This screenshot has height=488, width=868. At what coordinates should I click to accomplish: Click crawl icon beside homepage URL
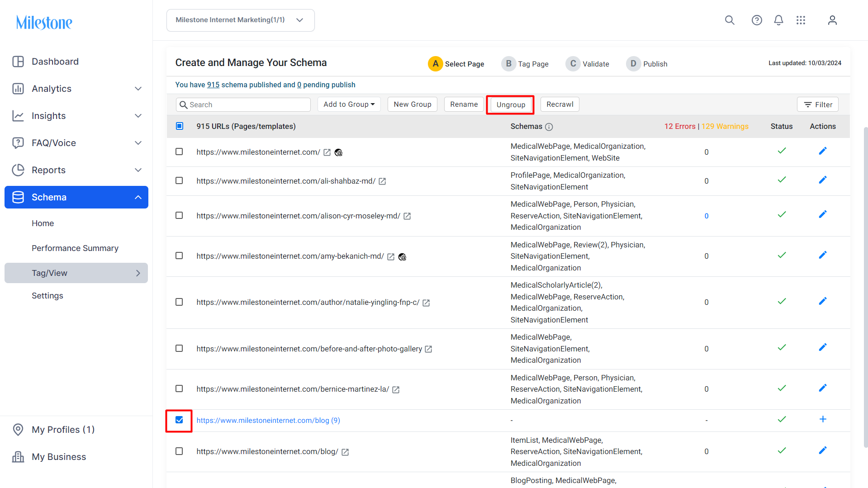[x=338, y=153]
